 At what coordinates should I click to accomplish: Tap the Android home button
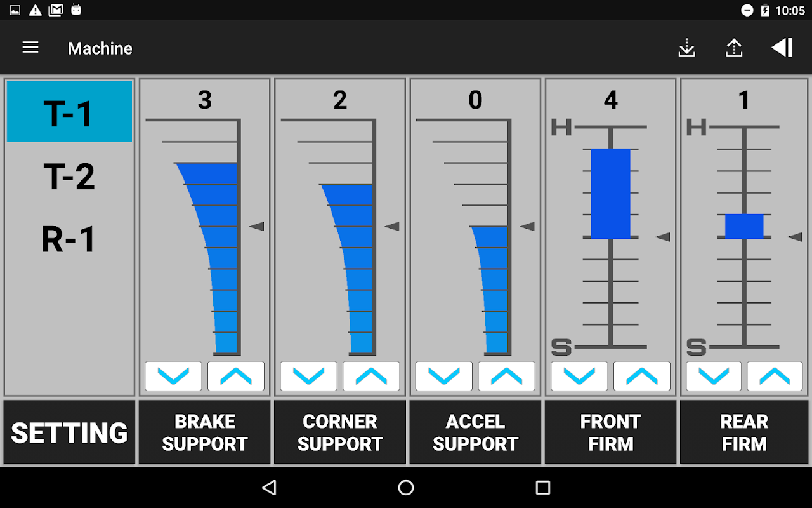click(406, 488)
